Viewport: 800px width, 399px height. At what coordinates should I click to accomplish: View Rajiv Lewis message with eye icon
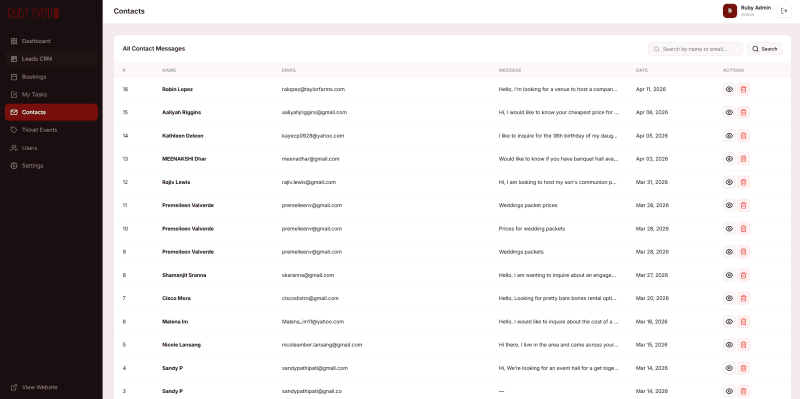[x=729, y=182]
